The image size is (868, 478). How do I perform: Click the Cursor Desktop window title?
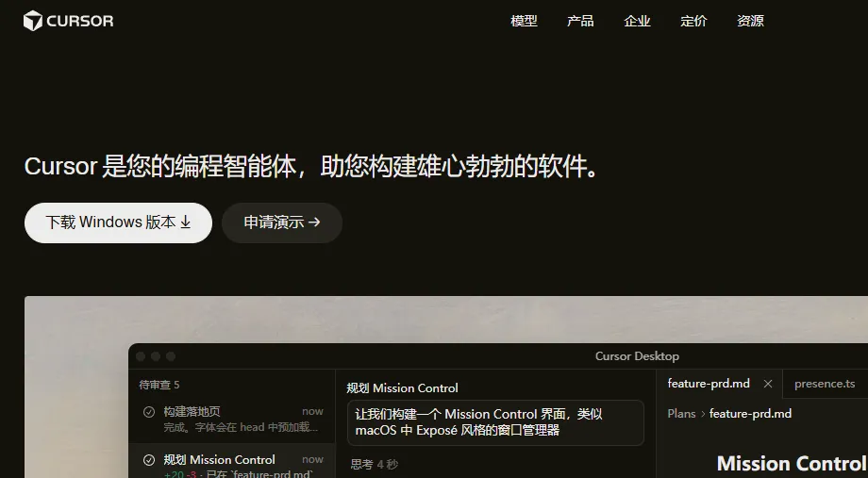click(x=637, y=356)
